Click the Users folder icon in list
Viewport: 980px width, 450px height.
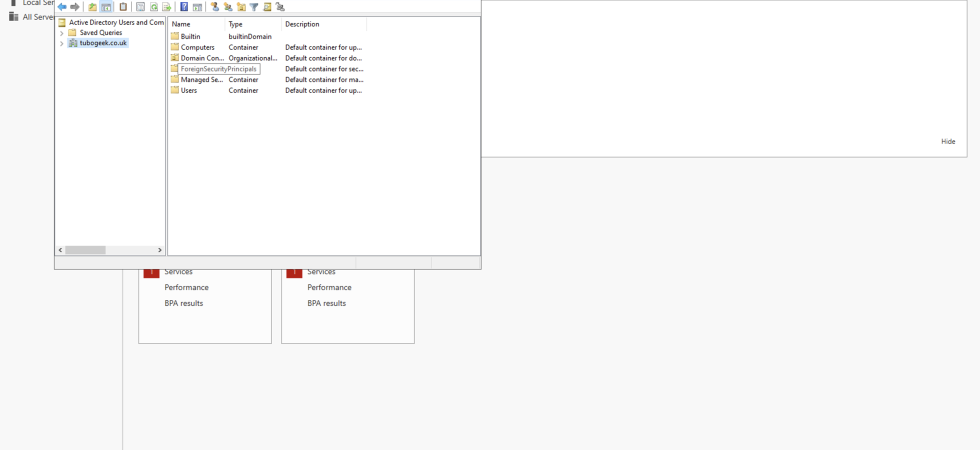tap(175, 90)
